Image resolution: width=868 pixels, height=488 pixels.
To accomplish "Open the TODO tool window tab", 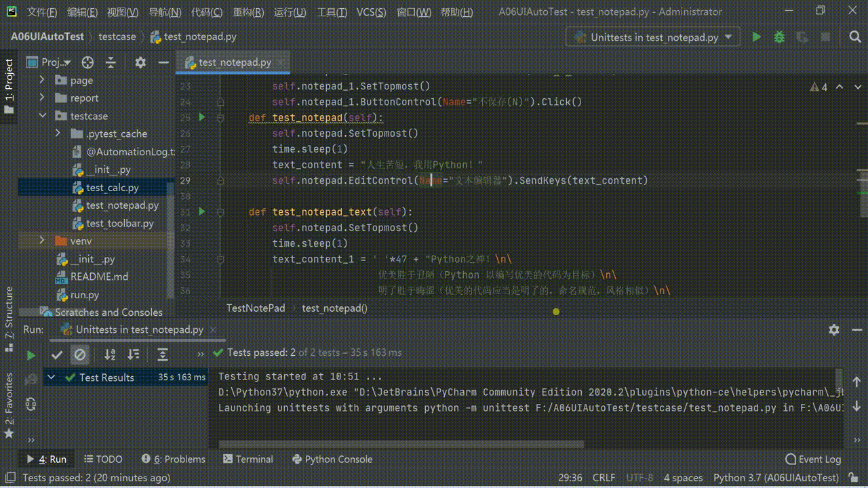I will [x=103, y=459].
